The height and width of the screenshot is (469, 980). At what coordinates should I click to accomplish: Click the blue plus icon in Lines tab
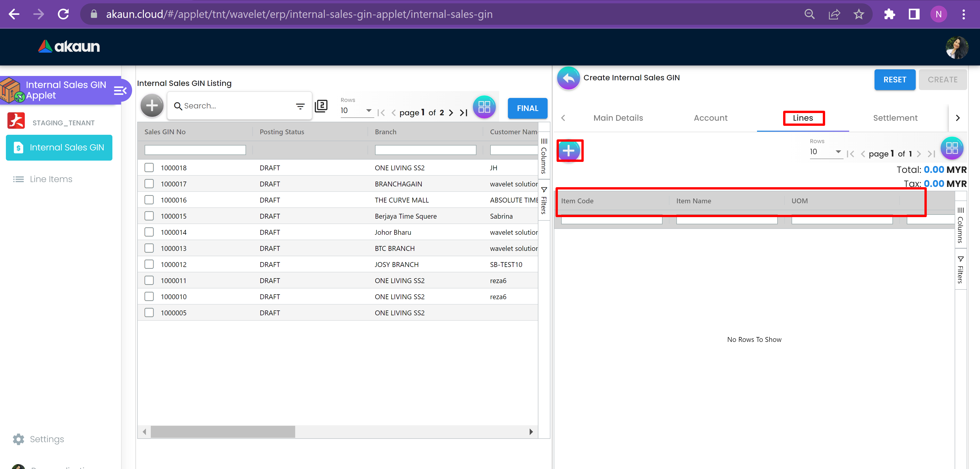[569, 151]
